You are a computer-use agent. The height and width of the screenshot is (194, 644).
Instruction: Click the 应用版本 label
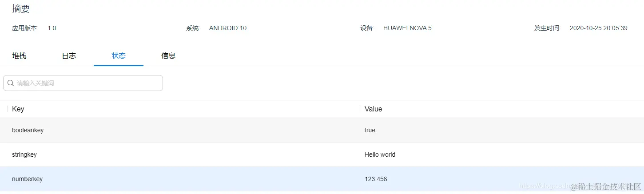(x=25, y=28)
